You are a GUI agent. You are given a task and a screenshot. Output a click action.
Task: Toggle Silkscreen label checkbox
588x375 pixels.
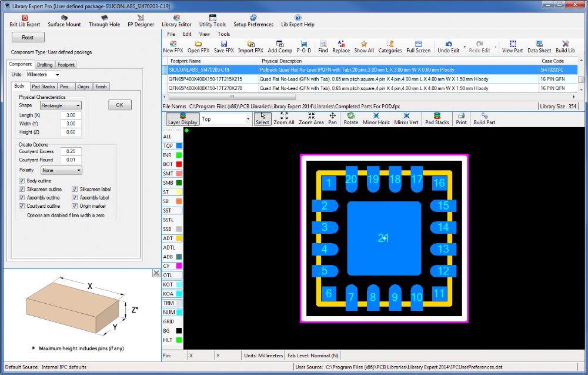point(75,189)
